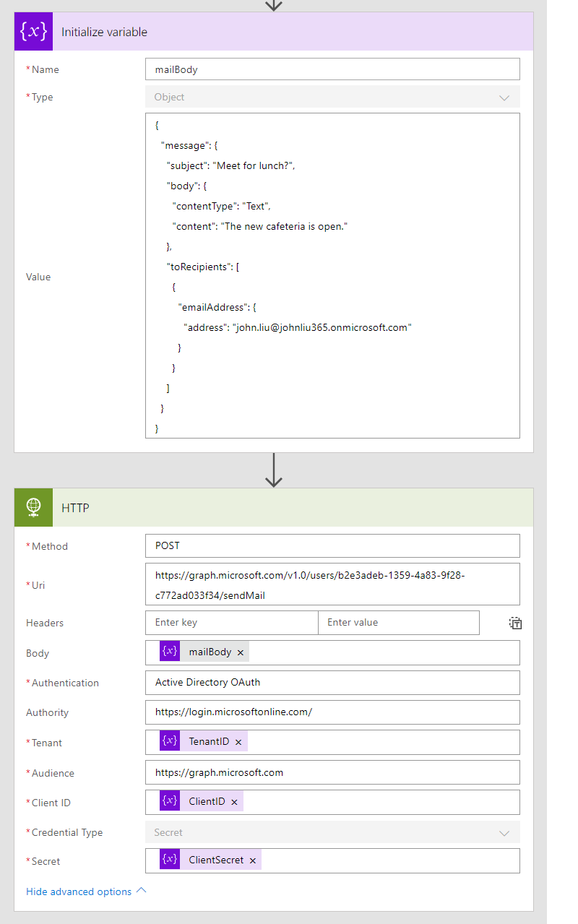Click the Uri field with sendMail URL
This screenshot has width=578, height=924.
(x=332, y=584)
